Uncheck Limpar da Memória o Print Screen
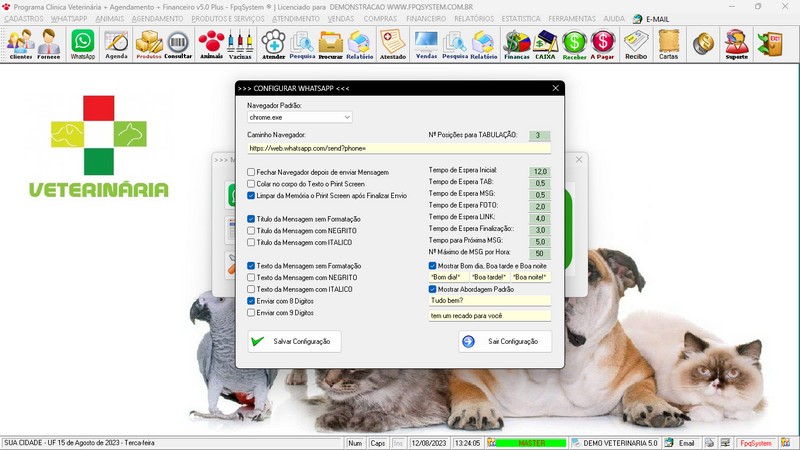The height and width of the screenshot is (450, 800). click(251, 195)
